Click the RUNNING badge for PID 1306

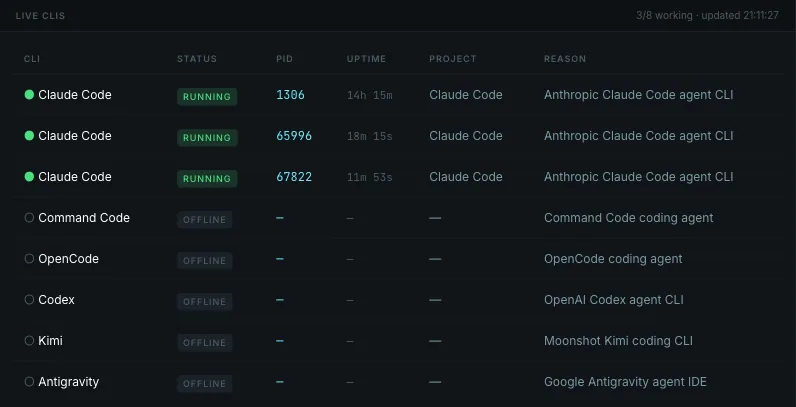tap(207, 96)
